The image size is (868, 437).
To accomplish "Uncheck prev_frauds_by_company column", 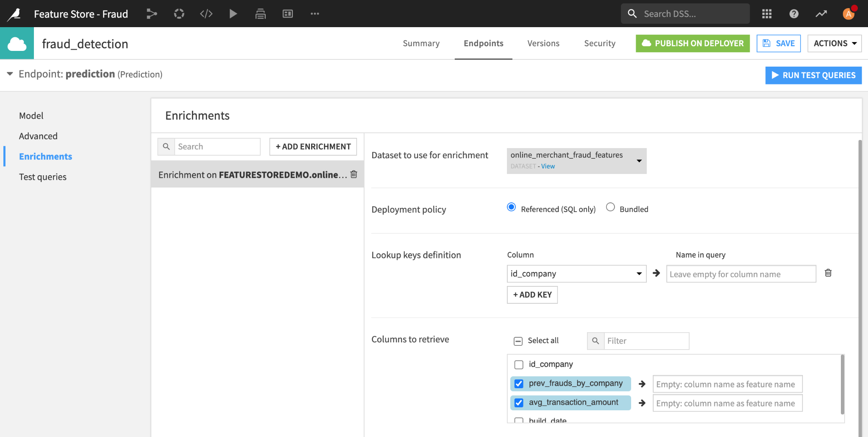I will click(519, 384).
